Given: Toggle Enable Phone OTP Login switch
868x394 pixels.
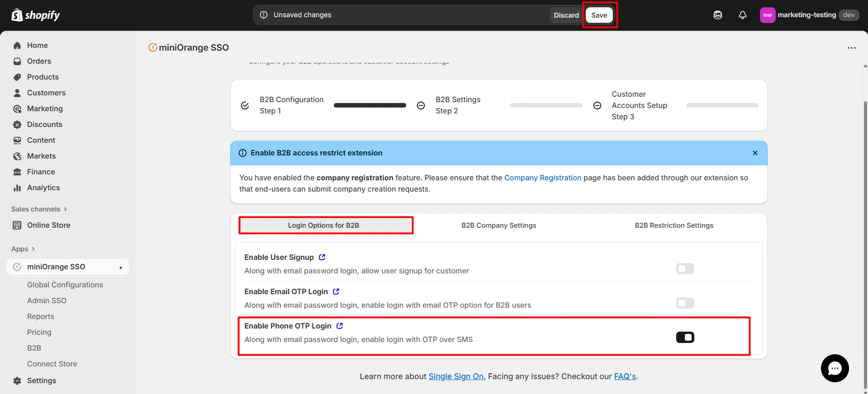Looking at the screenshot, I should 685,337.
